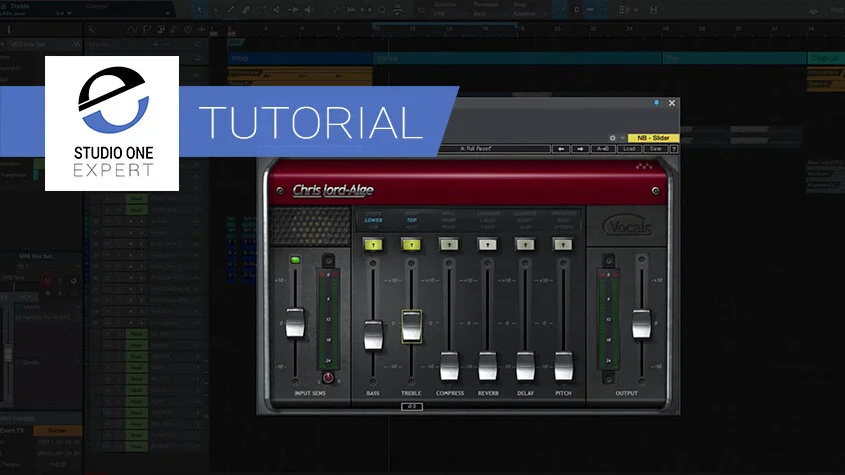Click the INPUT SENS label text
This screenshot has width=845, height=475.
310,394
